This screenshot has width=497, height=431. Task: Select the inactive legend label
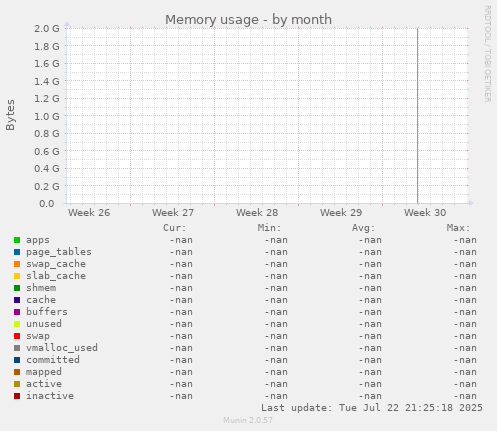pyautogui.click(x=50, y=396)
